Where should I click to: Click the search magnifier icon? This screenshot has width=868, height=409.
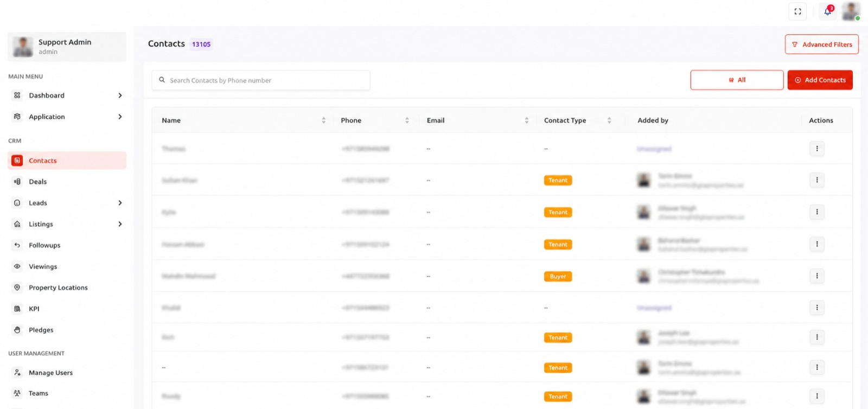pos(162,80)
